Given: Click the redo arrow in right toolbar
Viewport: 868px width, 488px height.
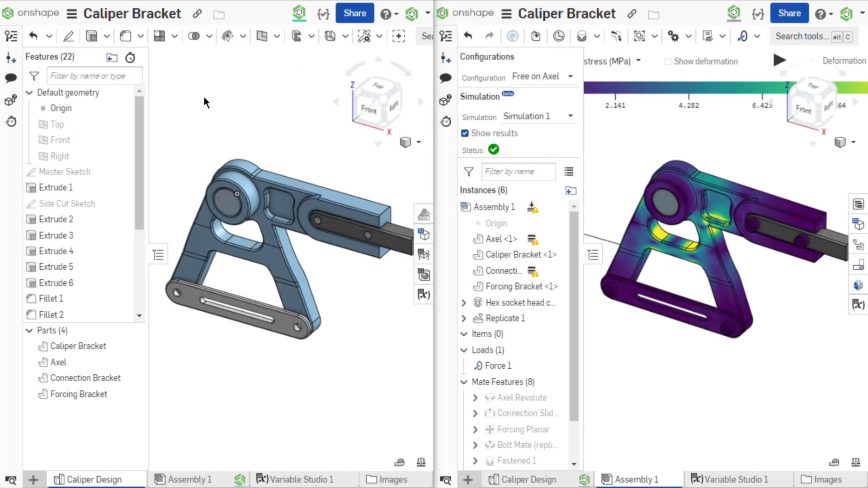Looking at the screenshot, I should tap(489, 36).
